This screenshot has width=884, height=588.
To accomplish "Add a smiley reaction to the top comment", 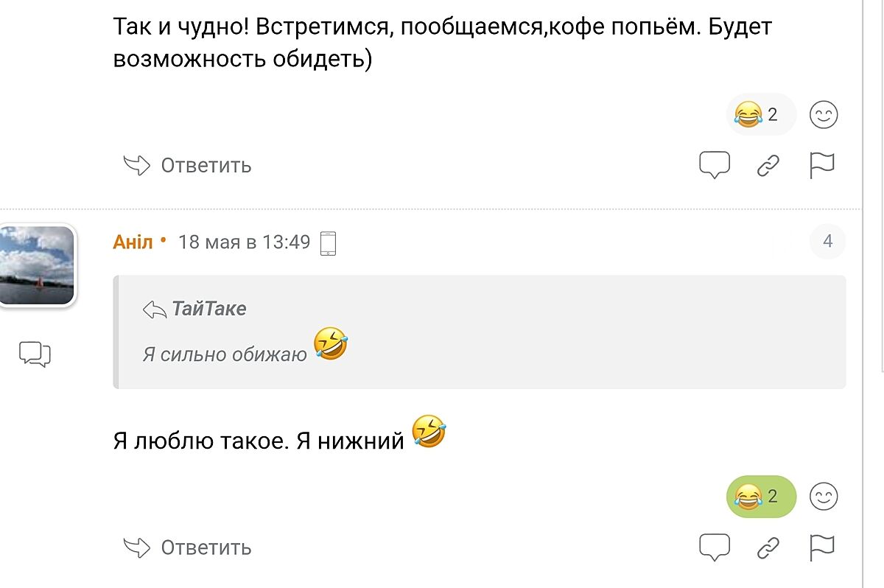I will coord(824,115).
